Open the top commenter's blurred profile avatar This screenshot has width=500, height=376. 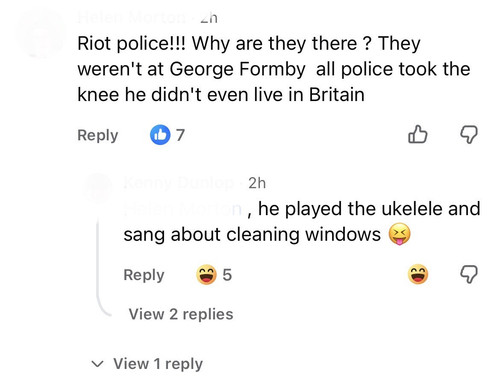42,33
